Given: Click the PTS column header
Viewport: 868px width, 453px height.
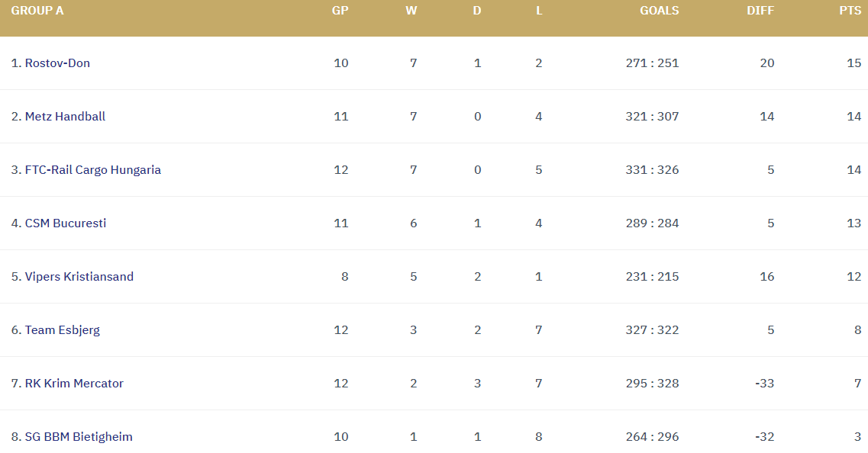Looking at the screenshot, I should pos(850,11).
